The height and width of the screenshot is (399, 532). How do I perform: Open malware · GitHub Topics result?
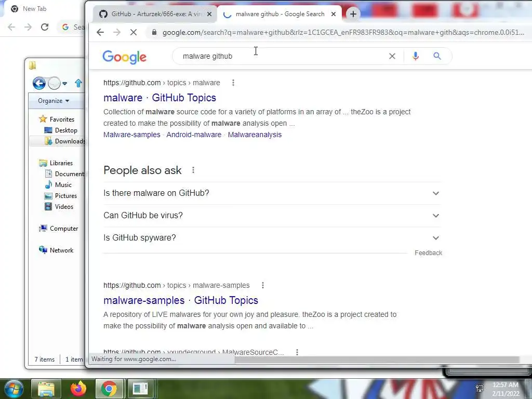[160, 98]
